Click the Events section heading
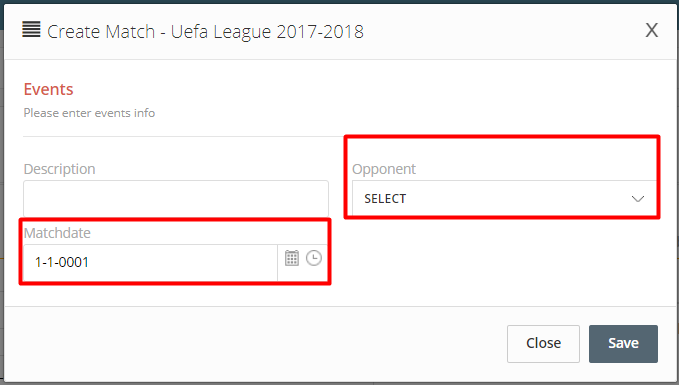679x385 pixels. (x=48, y=89)
